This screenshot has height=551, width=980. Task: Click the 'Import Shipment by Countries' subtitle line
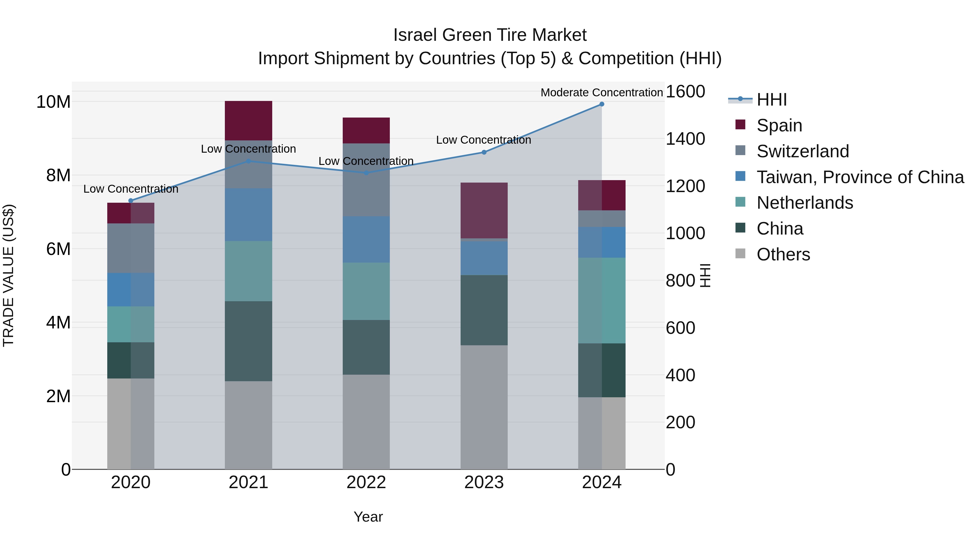[x=490, y=59]
